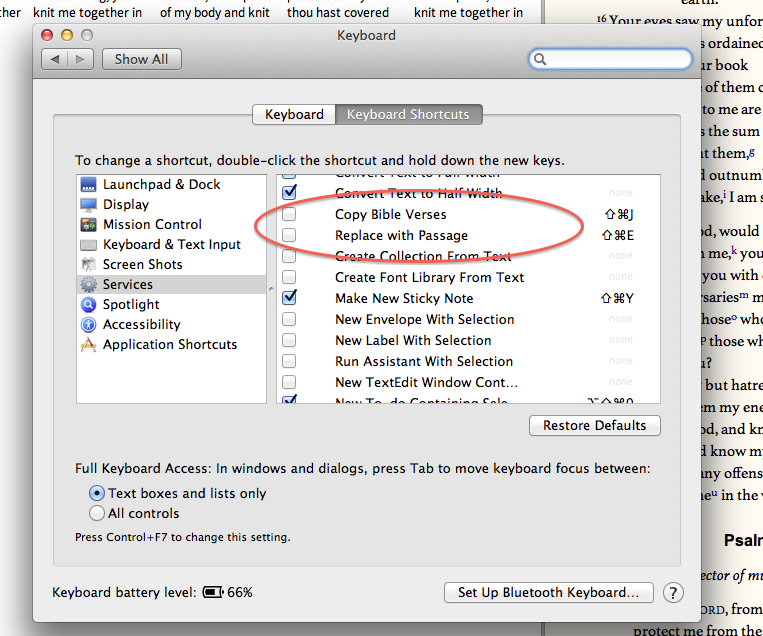Image resolution: width=763 pixels, height=636 pixels.
Task: Click the Replace with Passage label
Action: pyautogui.click(x=401, y=235)
